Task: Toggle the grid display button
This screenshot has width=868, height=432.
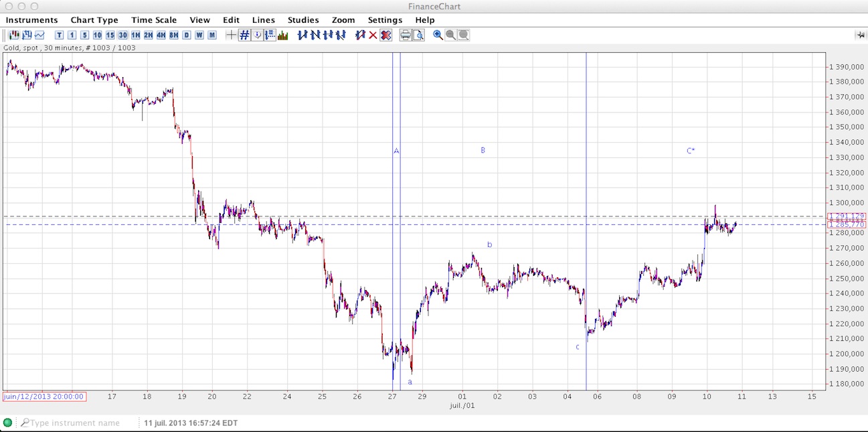Action: pyautogui.click(x=244, y=35)
